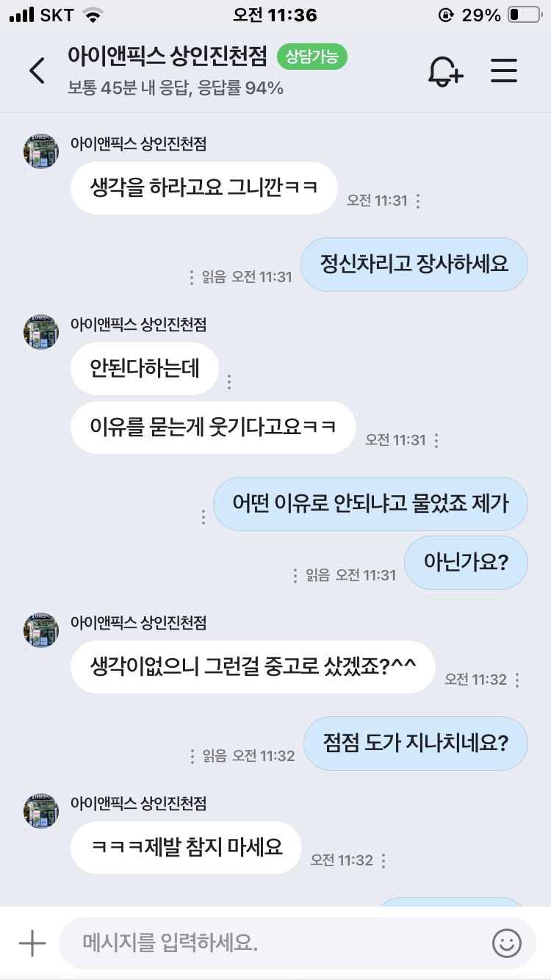Viewport: 551px width, 980px height.
Task: Tap the back arrow icon
Action: [37, 71]
